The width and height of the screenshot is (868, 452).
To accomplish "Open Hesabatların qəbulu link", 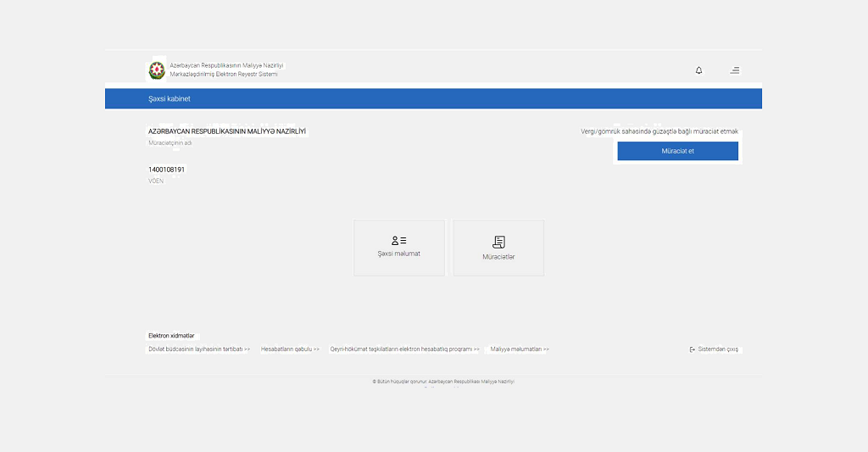I will click(290, 349).
